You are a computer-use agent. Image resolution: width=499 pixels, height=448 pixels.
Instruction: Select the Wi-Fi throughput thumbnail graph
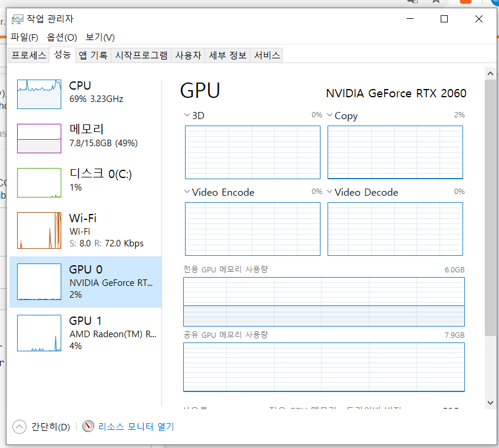click(39, 230)
